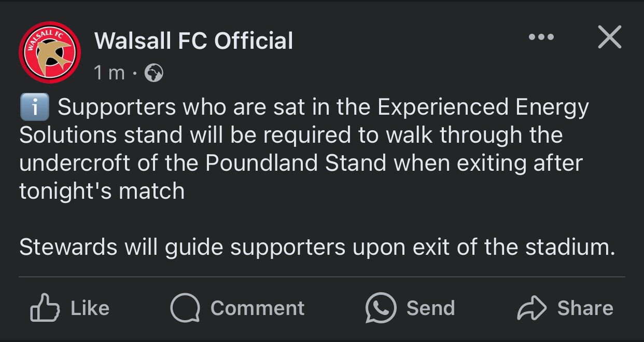644x342 pixels.
Task: Click the Comment label
Action: [257, 308]
